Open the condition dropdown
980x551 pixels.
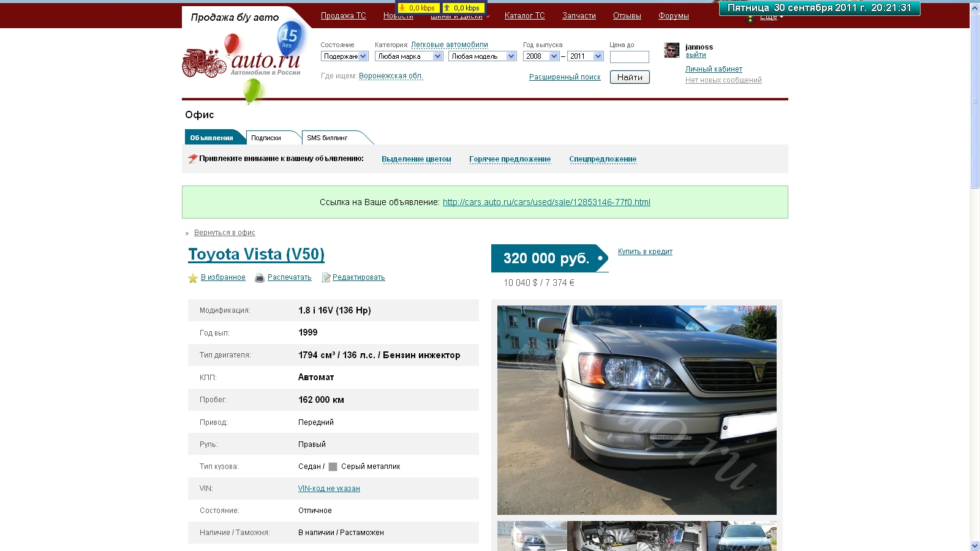pos(345,56)
